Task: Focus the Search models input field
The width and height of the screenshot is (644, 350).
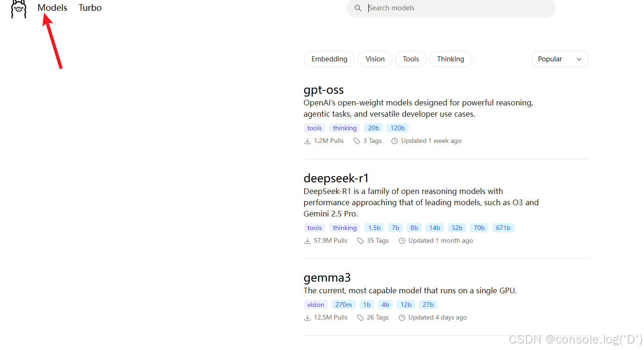Action: pos(451,8)
